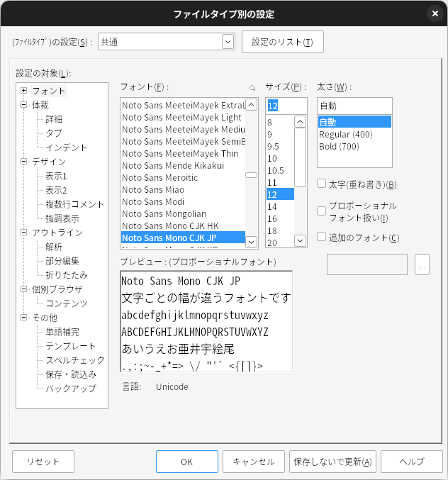
Task: Pick font size 18
Action: pyautogui.click(x=280, y=231)
